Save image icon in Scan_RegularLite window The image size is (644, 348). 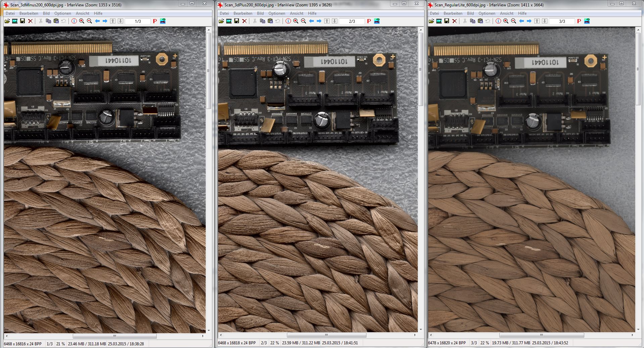(447, 21)
